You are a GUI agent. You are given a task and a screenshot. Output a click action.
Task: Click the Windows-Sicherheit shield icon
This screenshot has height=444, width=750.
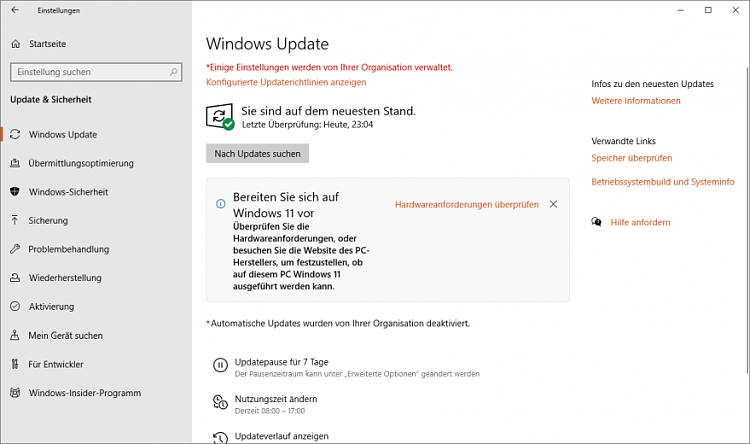tap(15, 192)
